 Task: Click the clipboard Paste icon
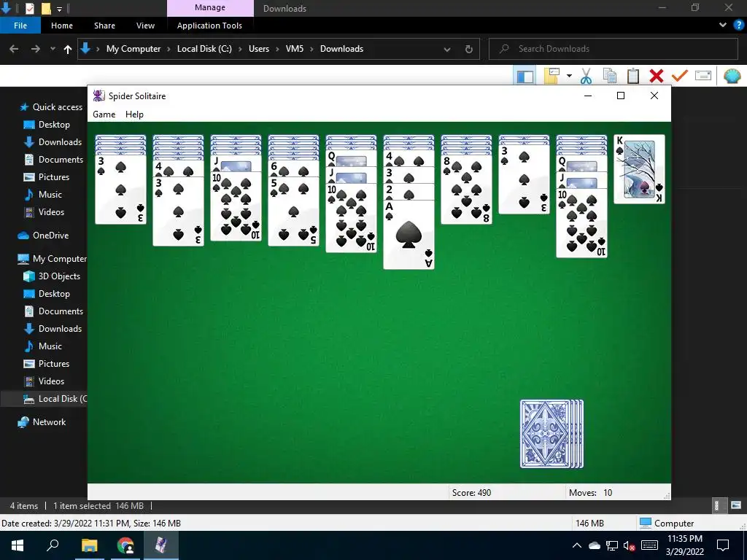click(x=633, y=76)
